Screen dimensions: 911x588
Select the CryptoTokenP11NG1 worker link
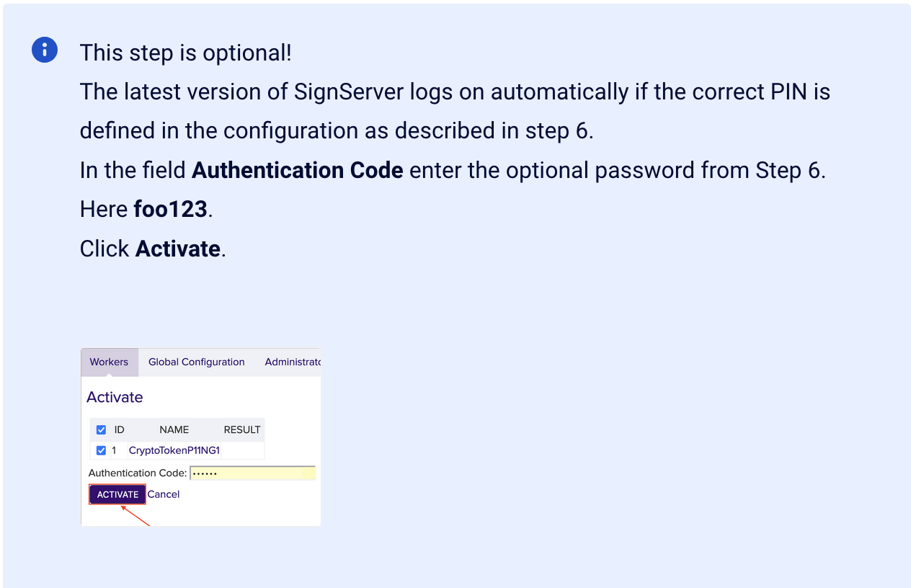(174, 450)
